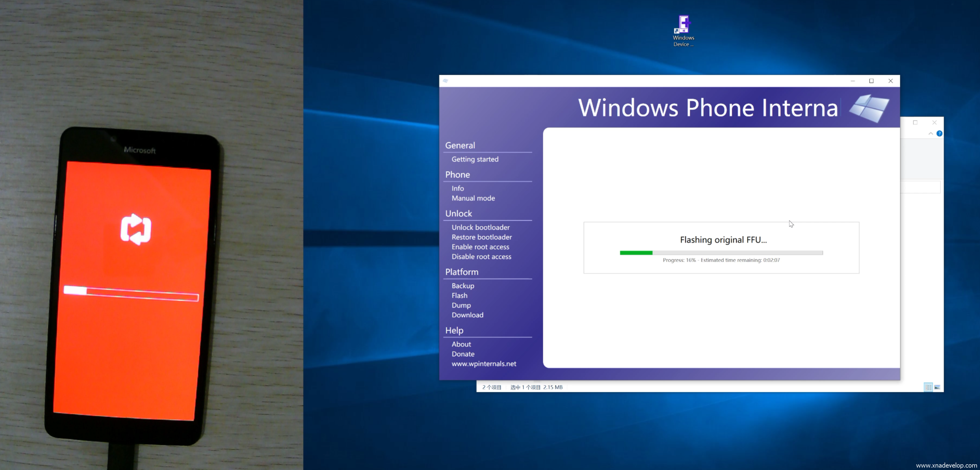Viewport: 980px width, 470px height.
Task: Choose Unlock bootloader option
Action: (481, 227)
